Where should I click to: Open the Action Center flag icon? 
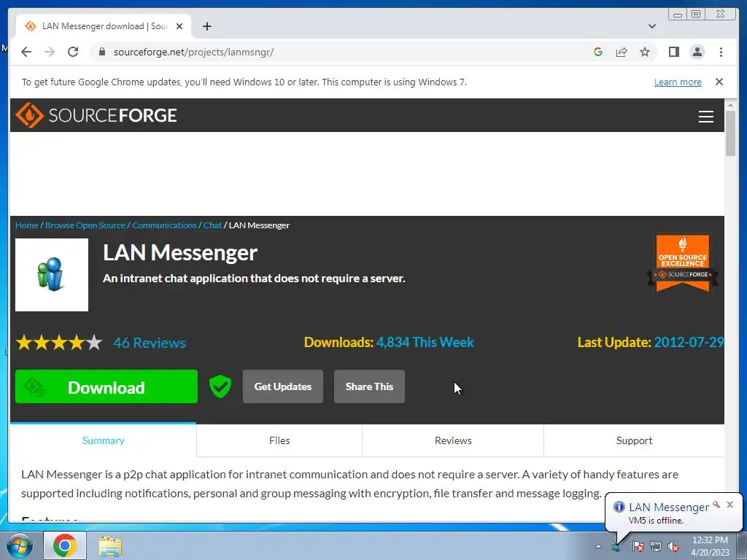pos(638,547)
